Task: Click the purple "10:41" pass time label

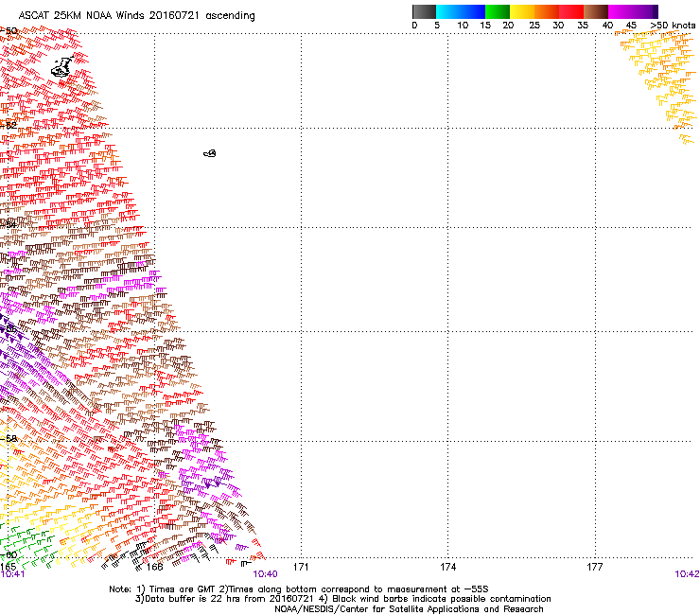Action: point(12,574)
